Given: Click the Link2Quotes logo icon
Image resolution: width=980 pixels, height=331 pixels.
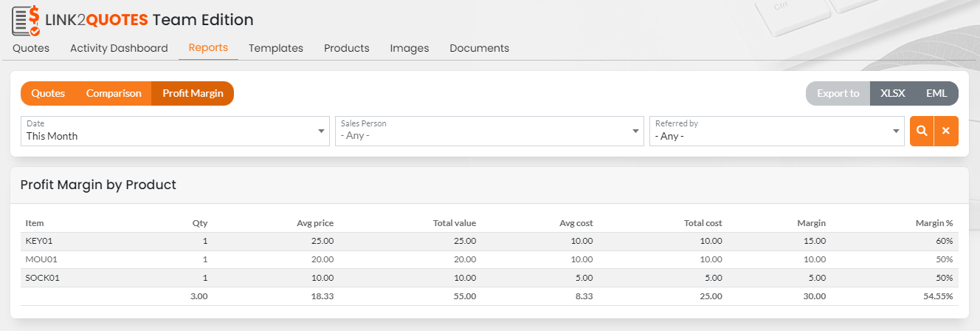Looking at the screenshot, I should (26, 20).
